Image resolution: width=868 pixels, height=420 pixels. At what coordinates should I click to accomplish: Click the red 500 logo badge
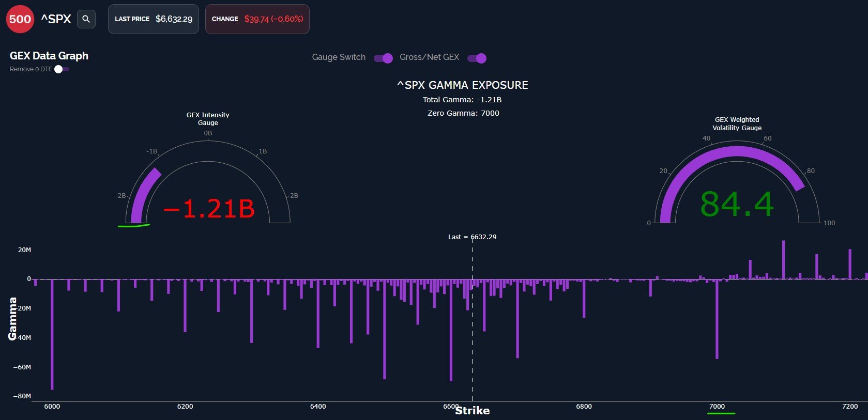coord(20,19)
